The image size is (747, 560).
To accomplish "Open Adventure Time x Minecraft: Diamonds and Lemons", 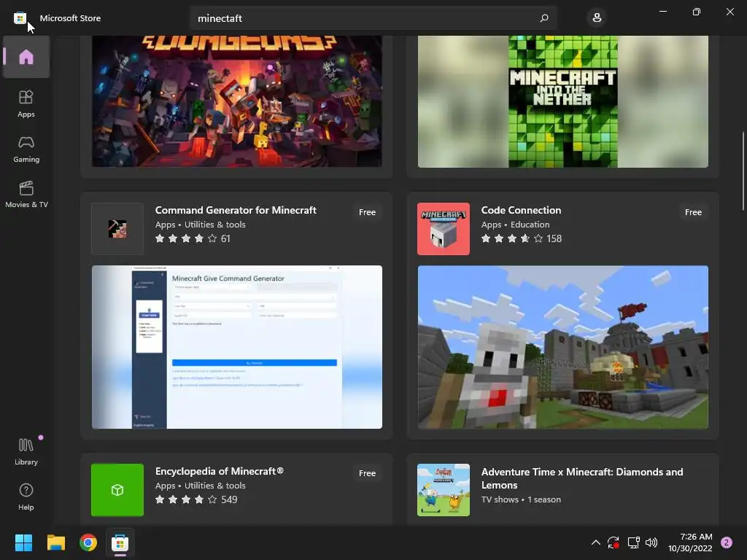I will click(x=582, y=478).
